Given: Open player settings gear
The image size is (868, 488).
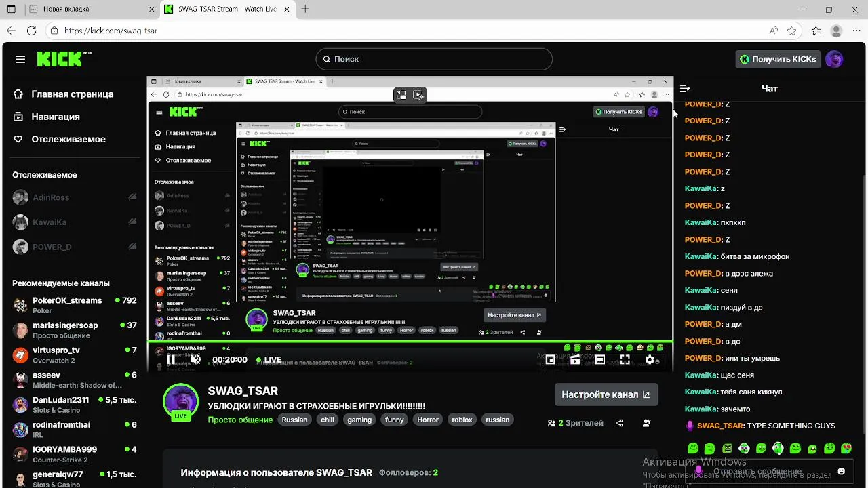Looking at the screenshot, I should tap(650, 359).
